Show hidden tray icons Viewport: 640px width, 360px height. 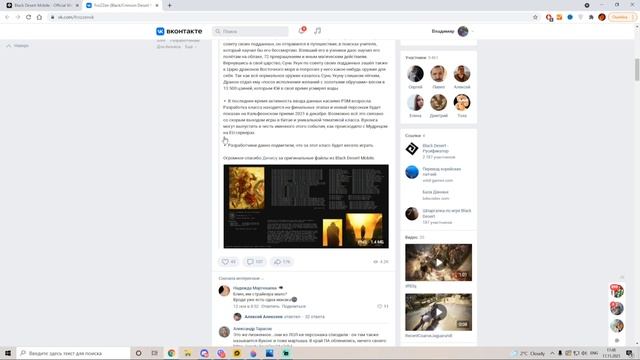552,353
